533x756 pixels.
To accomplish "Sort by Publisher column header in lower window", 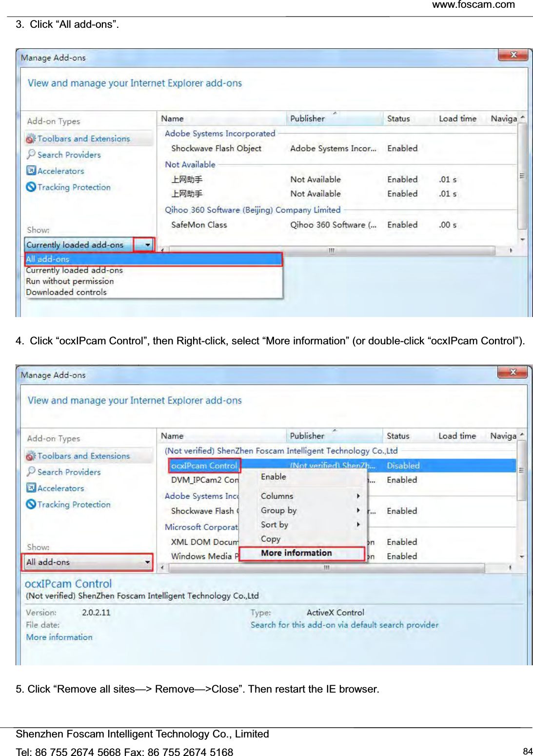I will tap(335, 436).
